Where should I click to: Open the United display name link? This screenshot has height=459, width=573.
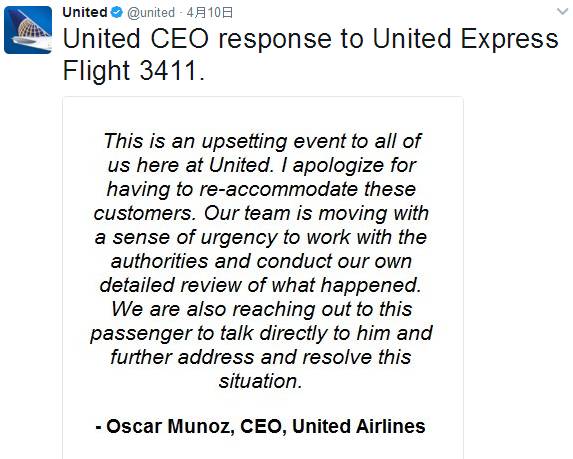85,12
